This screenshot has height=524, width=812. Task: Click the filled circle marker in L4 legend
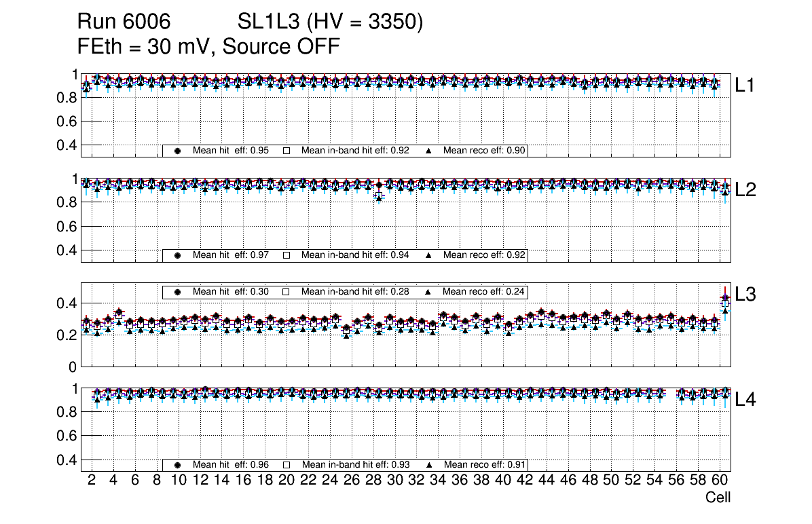coord(178,465)
